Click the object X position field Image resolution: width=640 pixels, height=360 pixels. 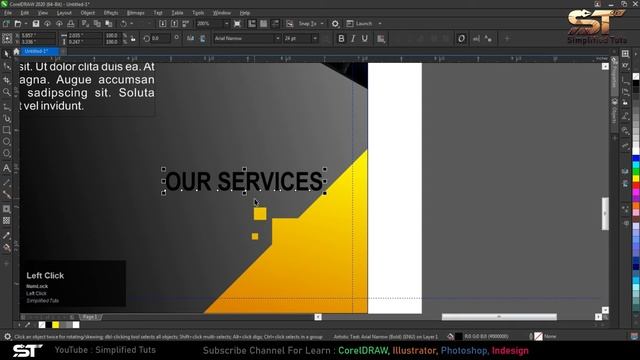[37, 36]
